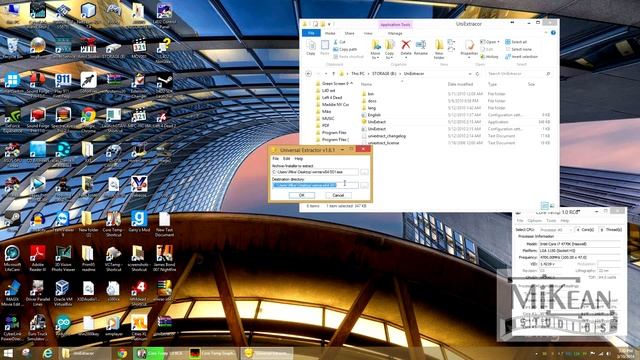Select the TeamViewer desktop icon
The image size is (640, 360).
point(62,224)
